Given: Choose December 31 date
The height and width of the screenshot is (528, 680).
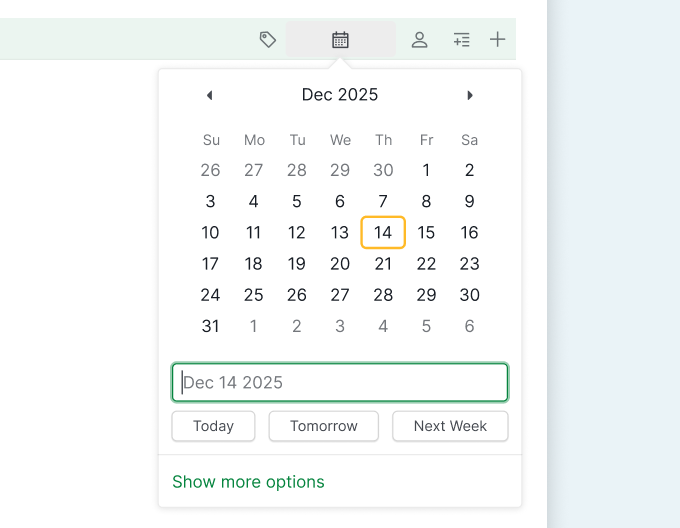Looking at the screenshot, I should pos(210,326).
